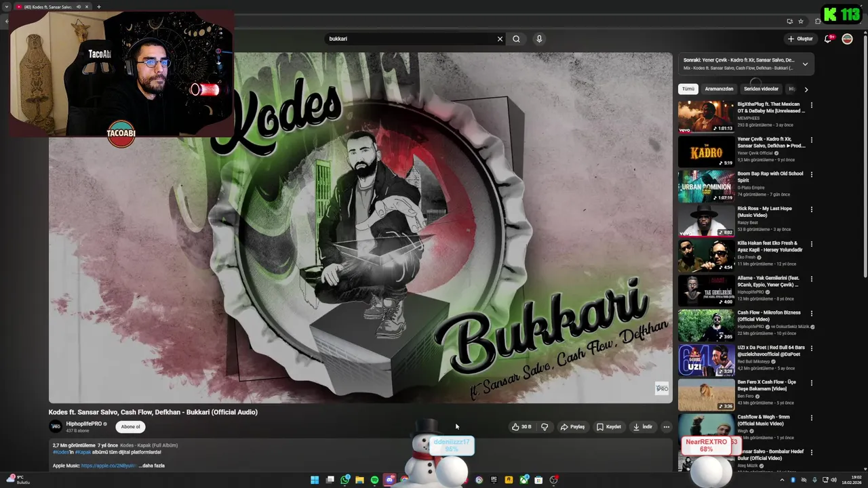The width and height of the screenshot is (868, 488).
Task: Close the Kodes ft. Sansar Salvo tab
Action: [x=88, y=7]
